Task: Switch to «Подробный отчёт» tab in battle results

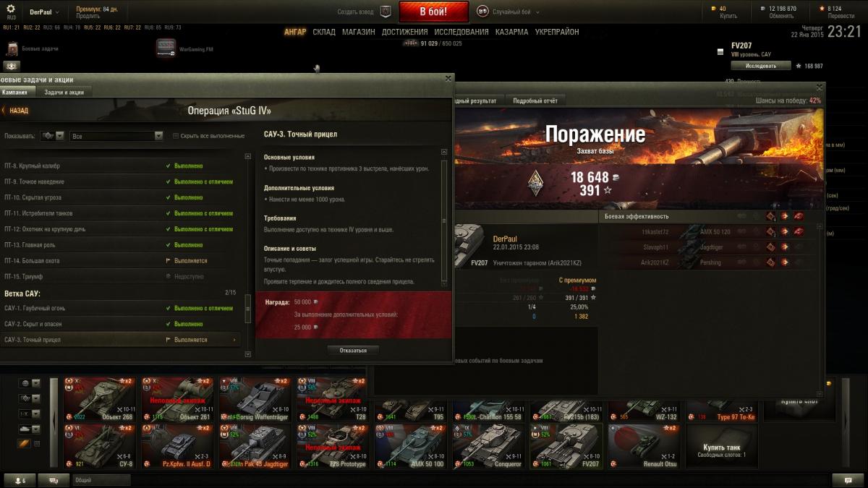Action: click(535, 100)
